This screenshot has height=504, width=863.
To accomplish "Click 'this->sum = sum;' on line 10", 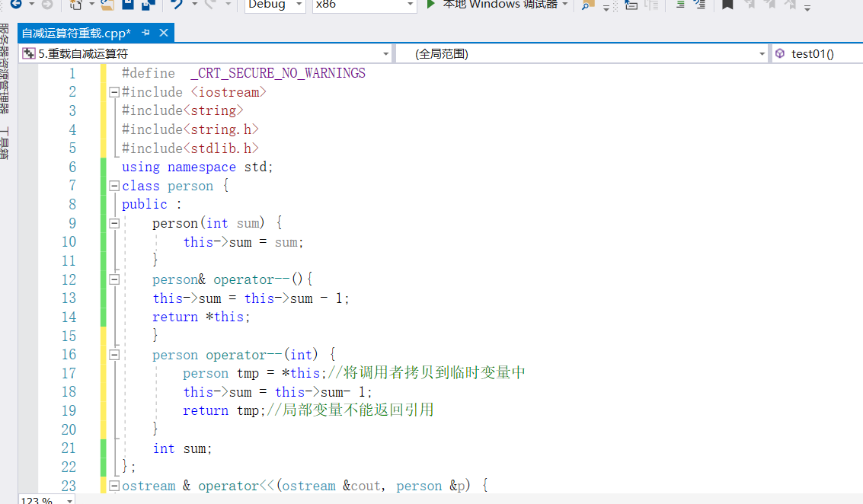I will click(243, 242).
